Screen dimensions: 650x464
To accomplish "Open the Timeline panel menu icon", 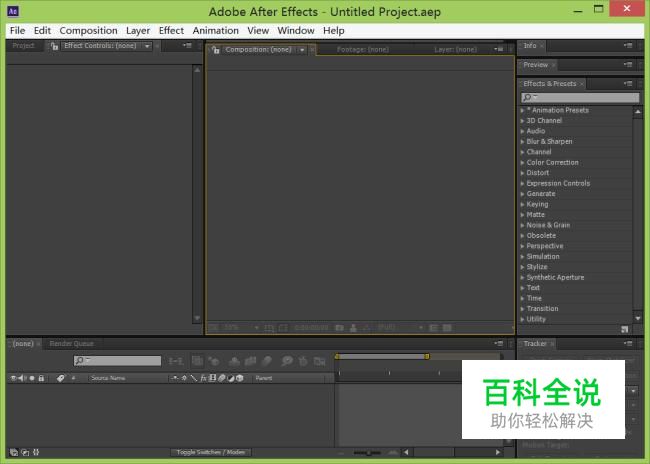I will click(x=499, y=343).
